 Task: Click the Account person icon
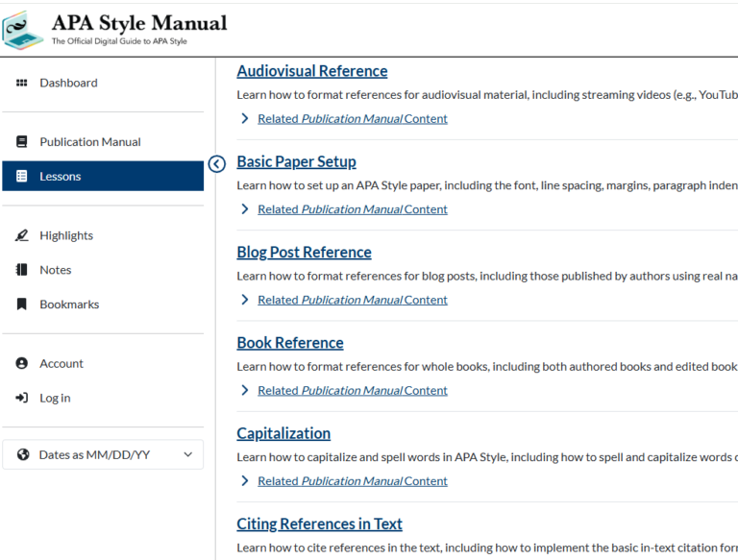[22, 364]
